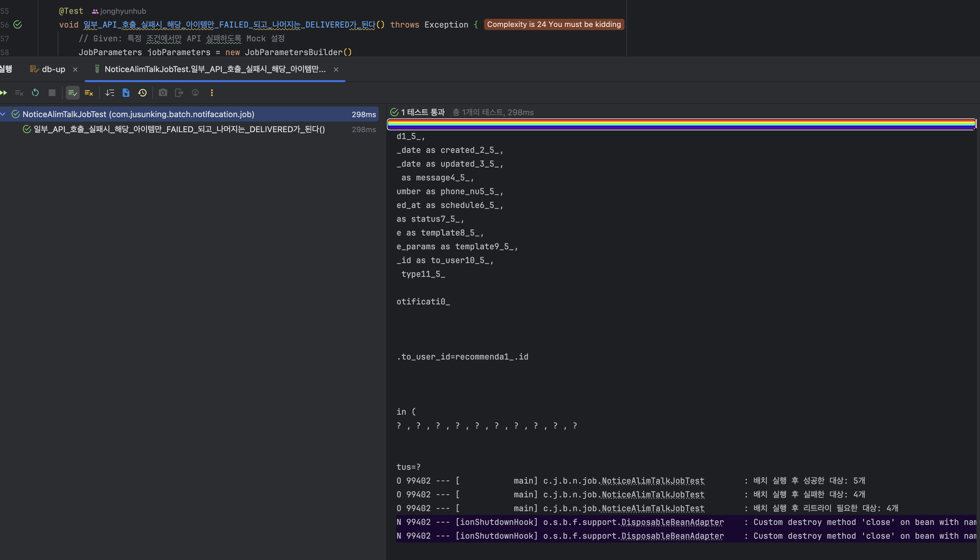Screen dimensions: 980x560
Task: Close the db-up tab
Action: point(76,70)
